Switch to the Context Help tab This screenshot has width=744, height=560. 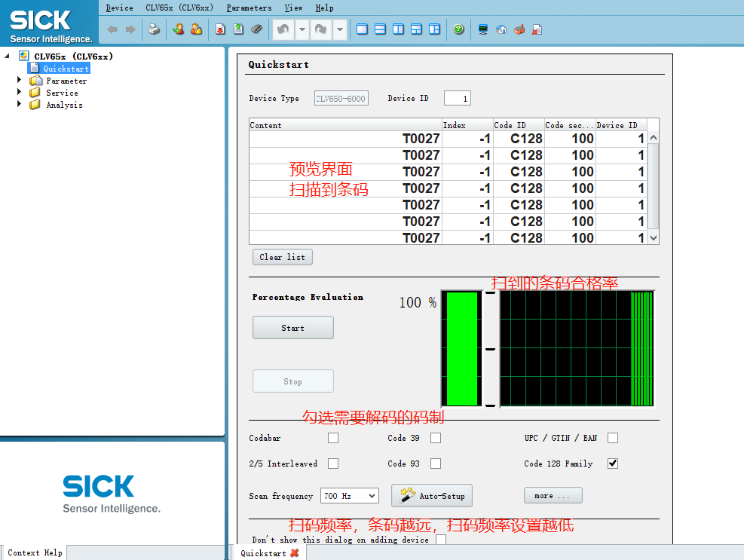(x=33, y=552)
